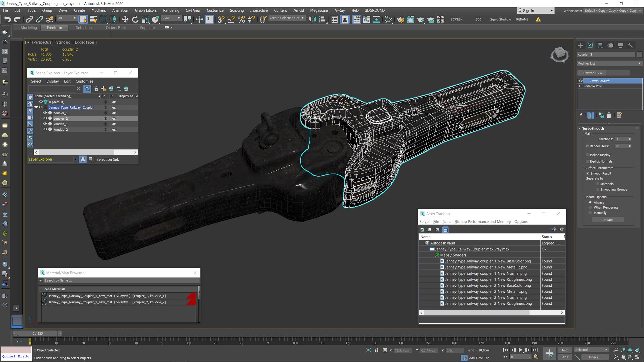This screenshot has width=644, height=362.
Task: Hide the coupler_1 layer object
Action: (x=45, y=113)
